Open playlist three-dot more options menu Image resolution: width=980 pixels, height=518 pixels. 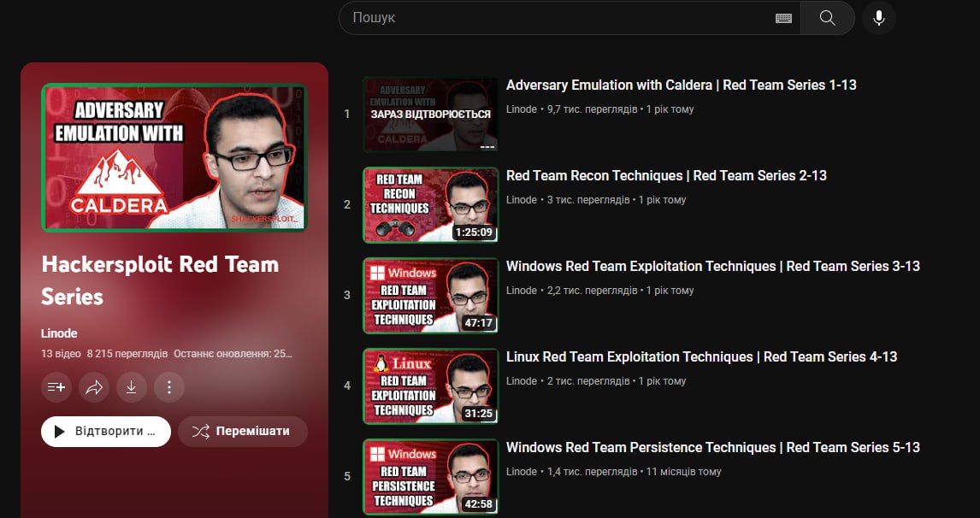[169, 387]
